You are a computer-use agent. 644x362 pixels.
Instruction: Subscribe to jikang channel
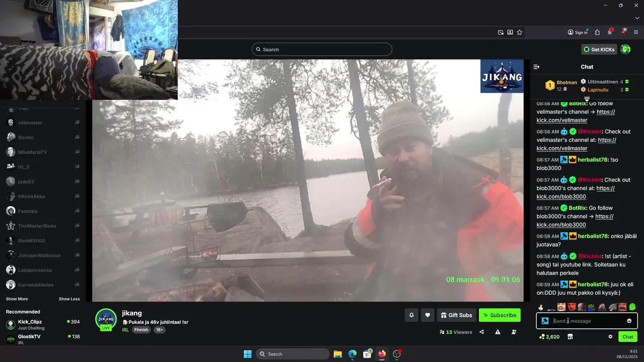pyautogui.click(x=500, y=315)
